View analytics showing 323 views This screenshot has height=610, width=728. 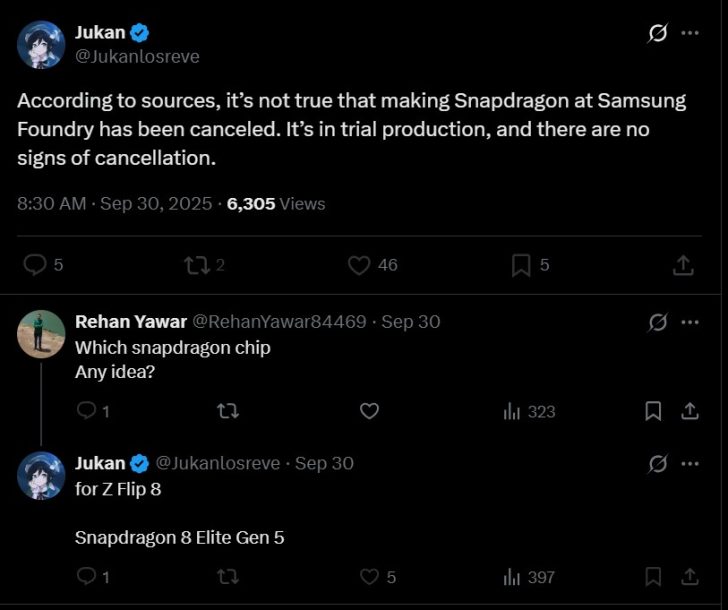529,411
